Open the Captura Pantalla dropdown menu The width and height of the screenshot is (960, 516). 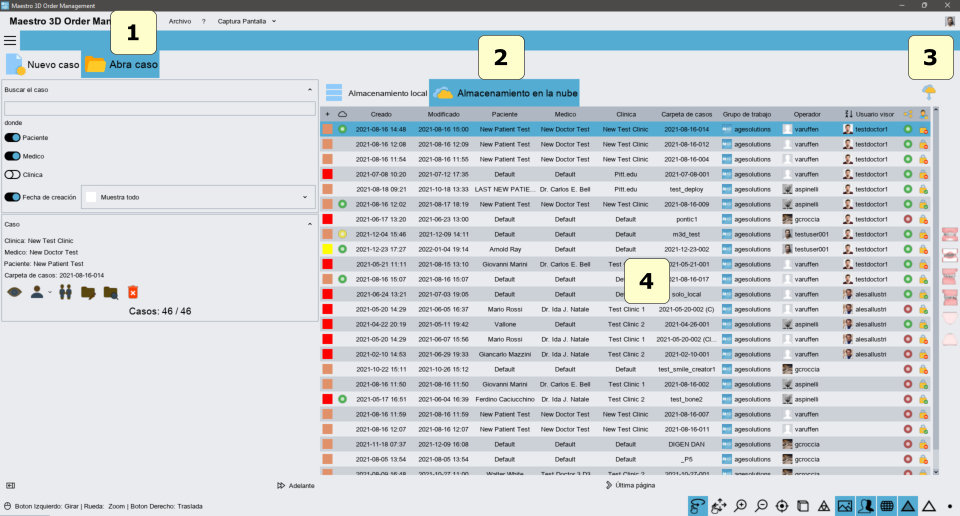[x=247, y=21]
